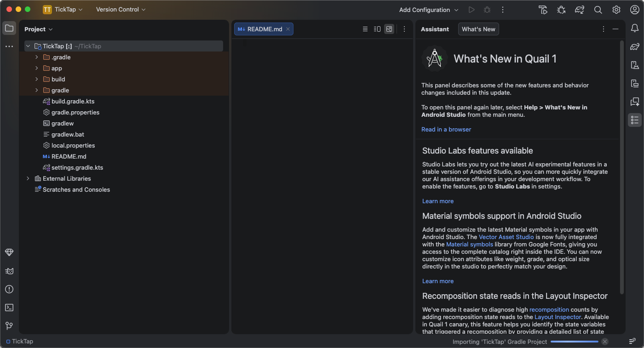This screenshot has height=348, width=644.
Task: Open Running Devices from right sidebar
Action: tap(635, 83)
